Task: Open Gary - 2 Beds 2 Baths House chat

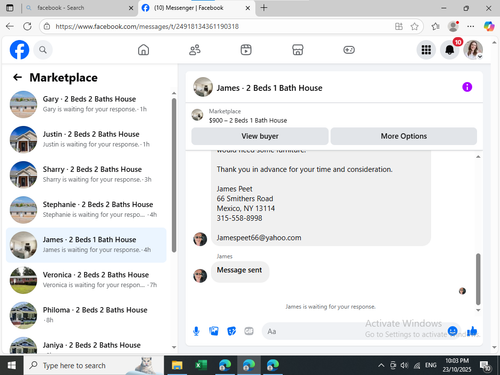Action: [87, 104]
